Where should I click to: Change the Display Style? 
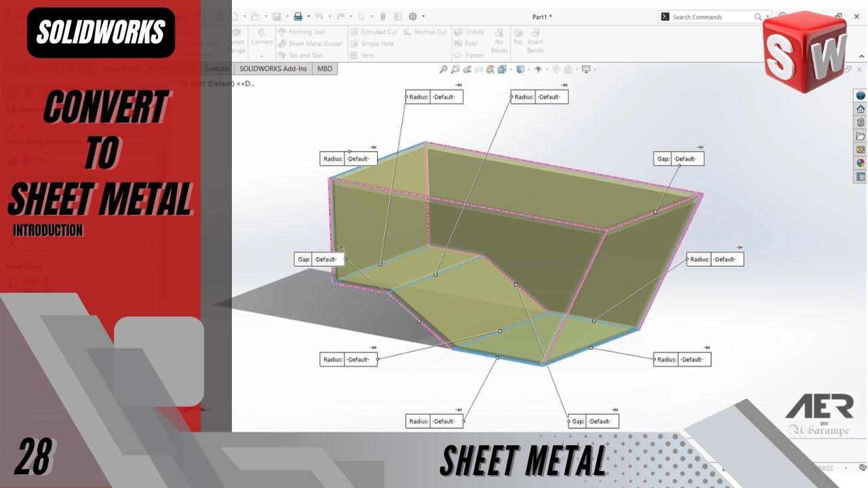520,68
